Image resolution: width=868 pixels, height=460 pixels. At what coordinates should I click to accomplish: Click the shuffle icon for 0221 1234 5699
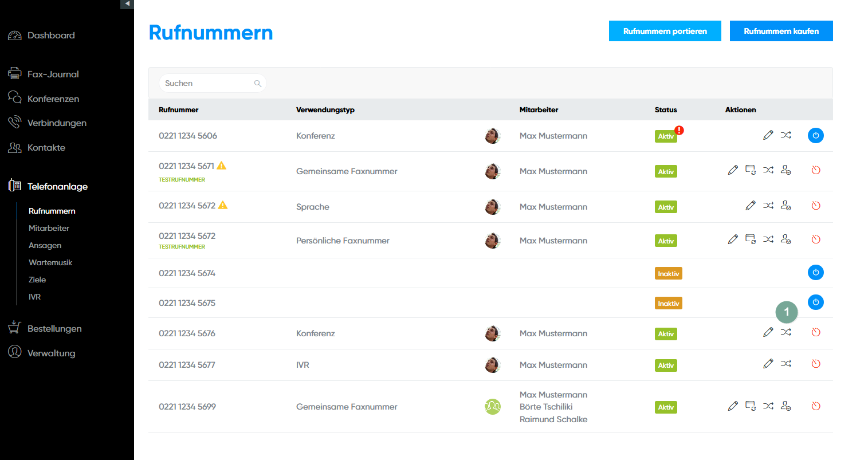point(768,406)
